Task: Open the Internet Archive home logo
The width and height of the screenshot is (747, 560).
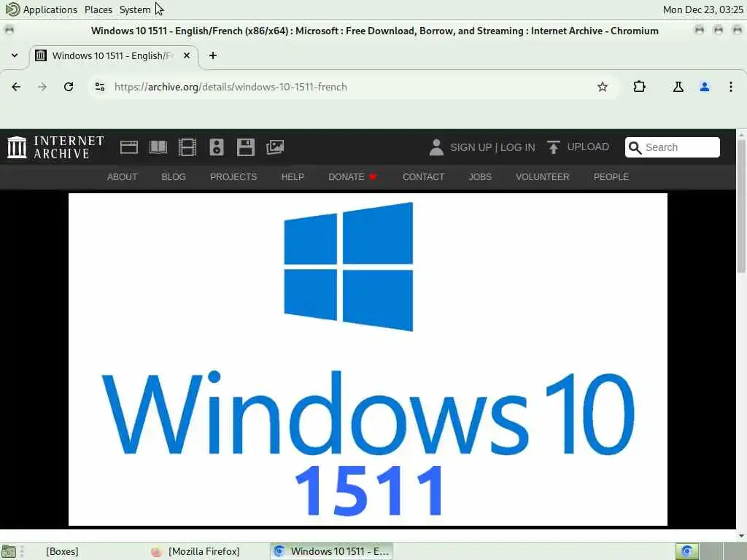Action: click(55, 147)
